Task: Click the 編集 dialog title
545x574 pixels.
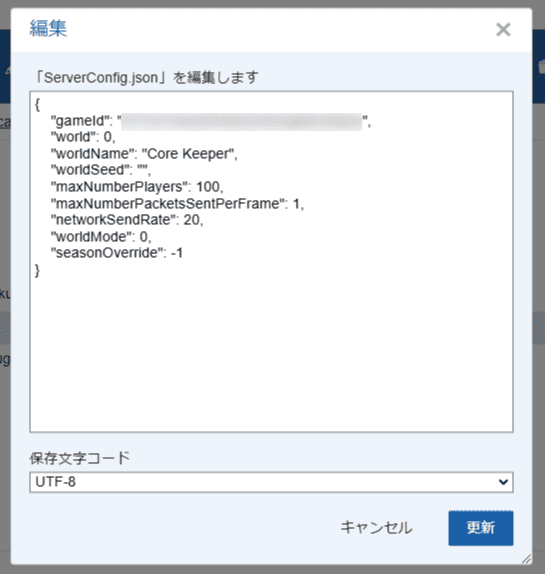Action: [x=48, y=29]
